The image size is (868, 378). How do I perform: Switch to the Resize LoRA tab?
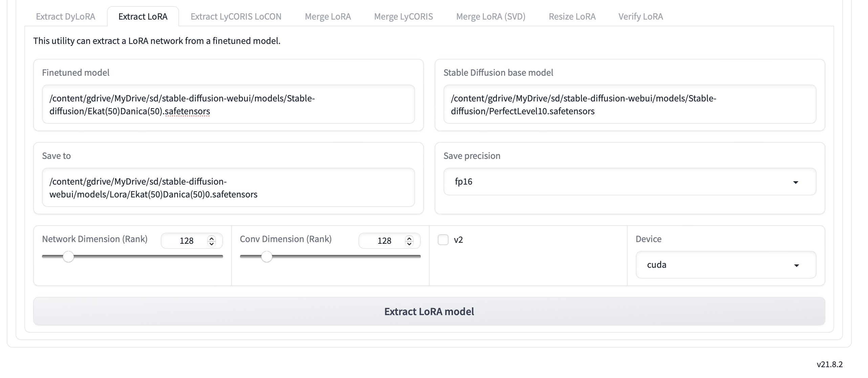click(x=572, y=16)
